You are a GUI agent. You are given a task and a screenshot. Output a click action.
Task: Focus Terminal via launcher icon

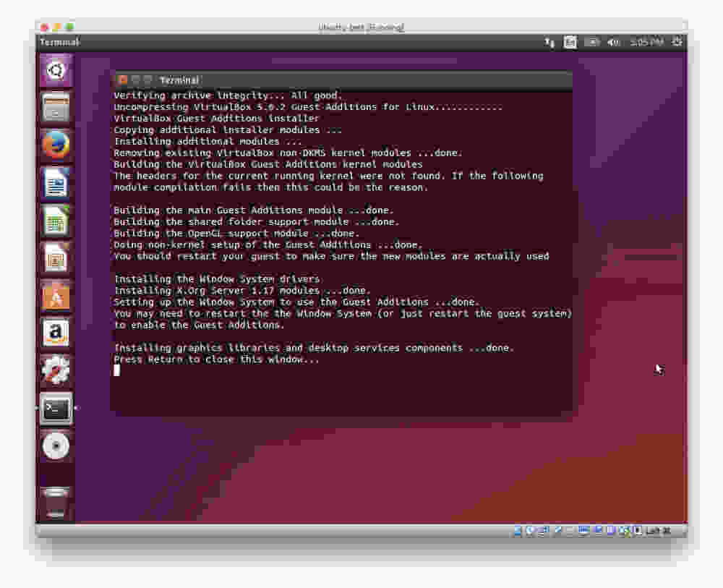(x=56, y=408)
